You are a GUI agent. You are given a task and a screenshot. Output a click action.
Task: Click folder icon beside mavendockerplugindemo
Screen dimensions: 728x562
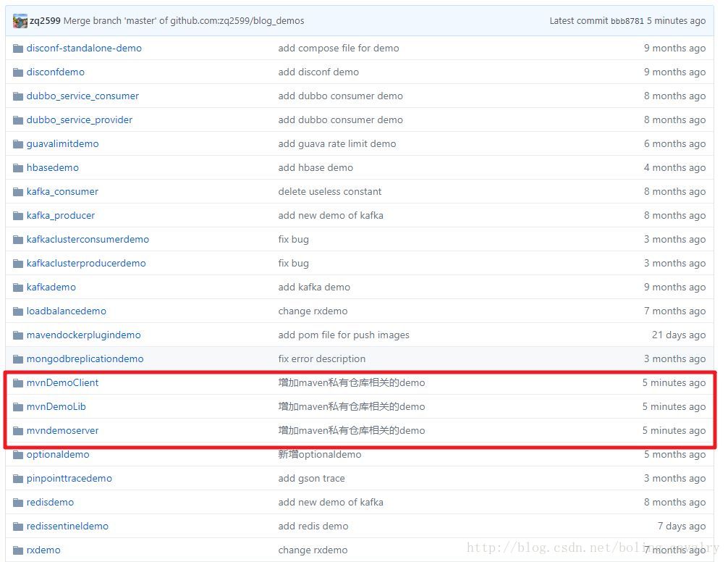click(x=18, y=335)
